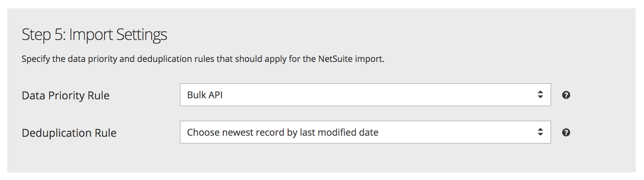Screen dimensions: 644x180
Task: Click empty area inside Data Priority combo box
Action: (x=378, y=95)
